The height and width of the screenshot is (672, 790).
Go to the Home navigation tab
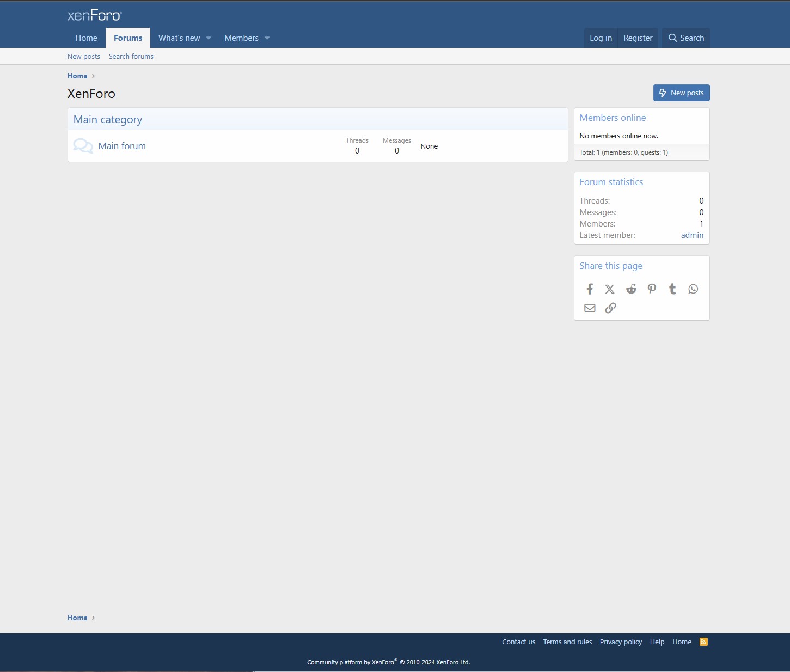87,38
